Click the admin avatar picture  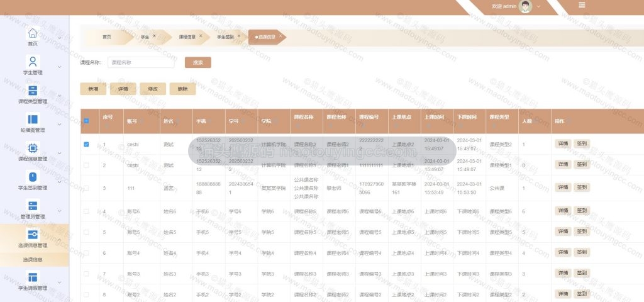pos(525,6)
